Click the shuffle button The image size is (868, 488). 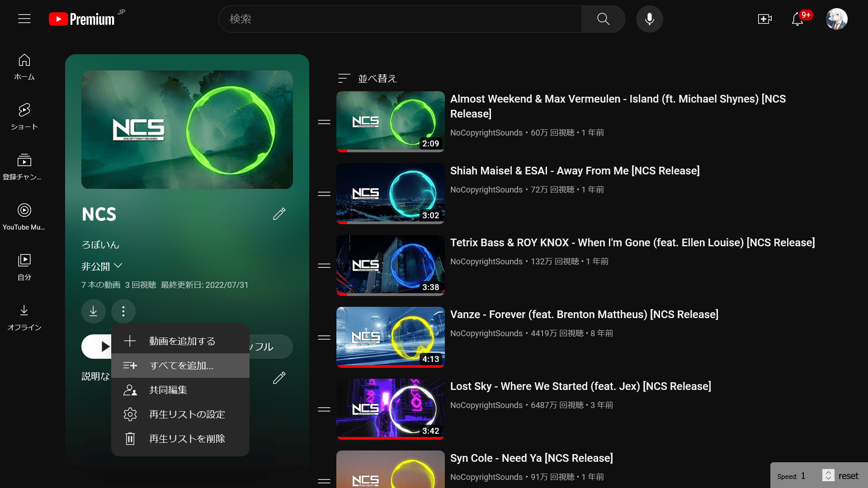click(270, 347)
